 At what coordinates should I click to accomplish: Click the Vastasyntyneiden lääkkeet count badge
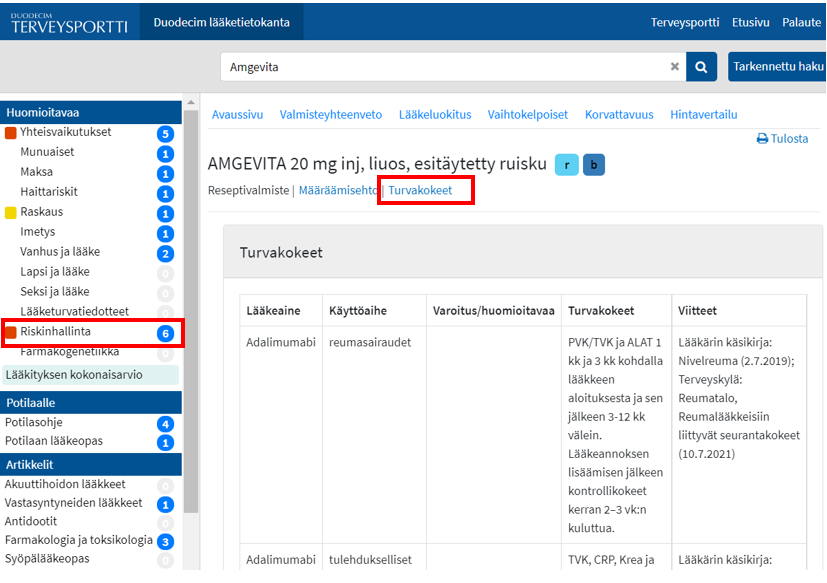166,504
